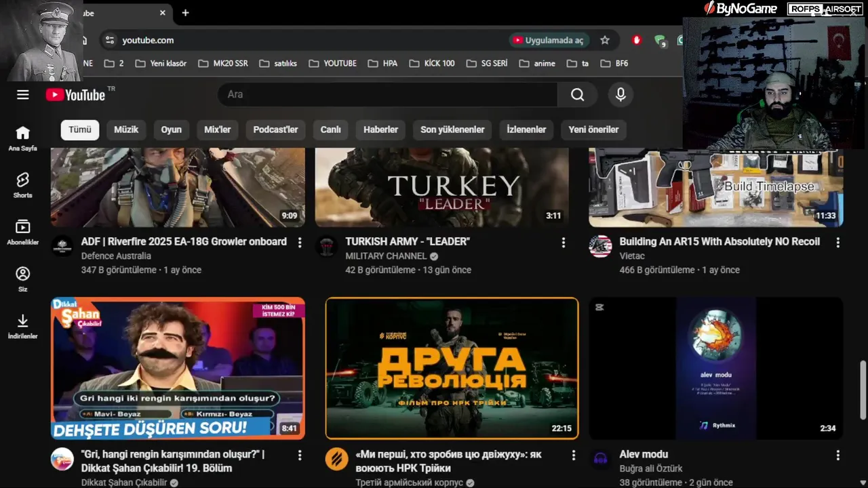Open MILITARY CHANNEL avatar
The image size is (868, 488).
[327, 247]
